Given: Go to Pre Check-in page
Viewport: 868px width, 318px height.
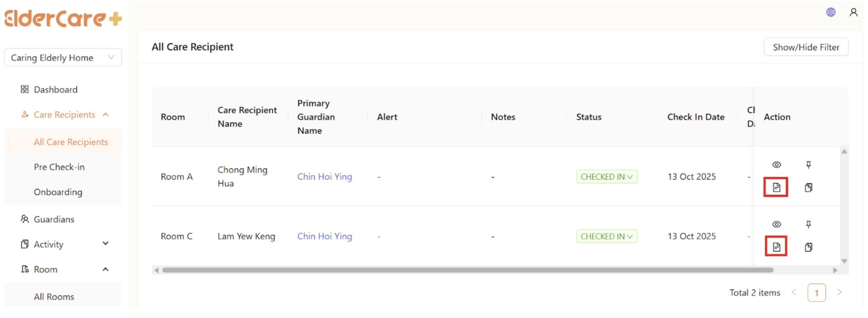Looking at the screenshot, I should pos(59,167).
